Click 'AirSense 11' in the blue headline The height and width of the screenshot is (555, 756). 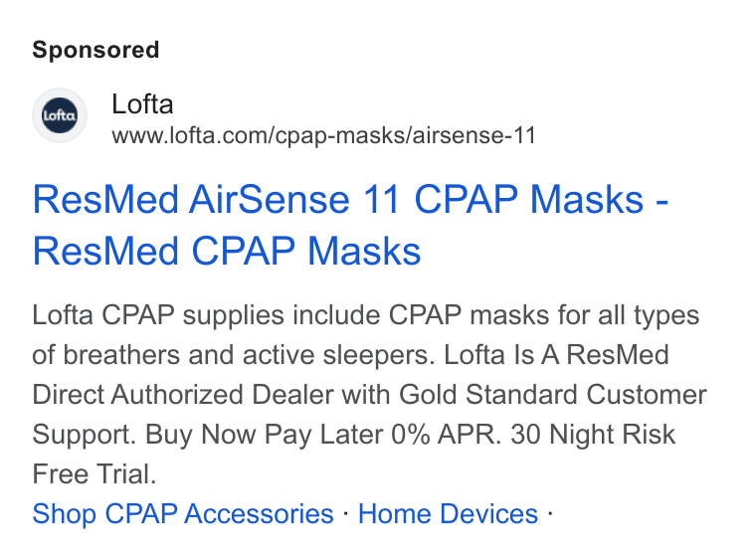(x=294, y=199)
